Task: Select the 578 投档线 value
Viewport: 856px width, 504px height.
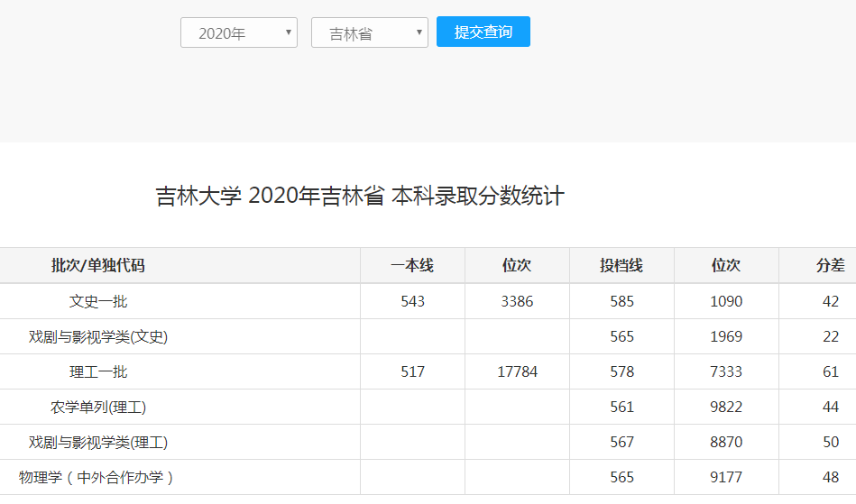Action: (x=621, y=372)
